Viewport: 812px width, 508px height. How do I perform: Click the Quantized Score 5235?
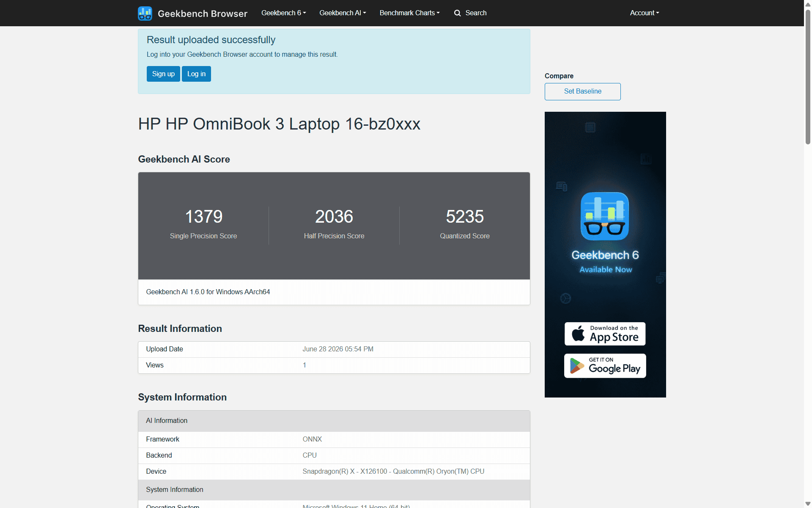[x=465, y=216]
